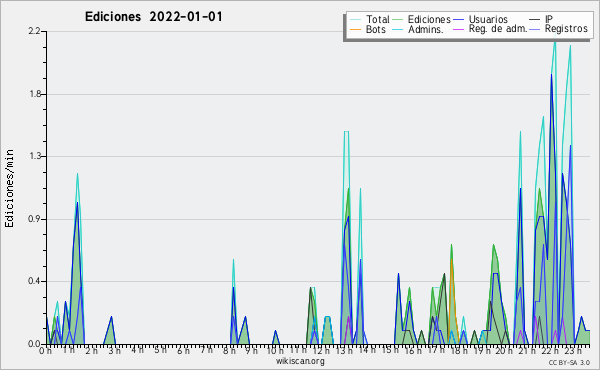Click the 'Ediciones' legend label
Viewport: 600px width, 370px height.
(x=429, y=19)
